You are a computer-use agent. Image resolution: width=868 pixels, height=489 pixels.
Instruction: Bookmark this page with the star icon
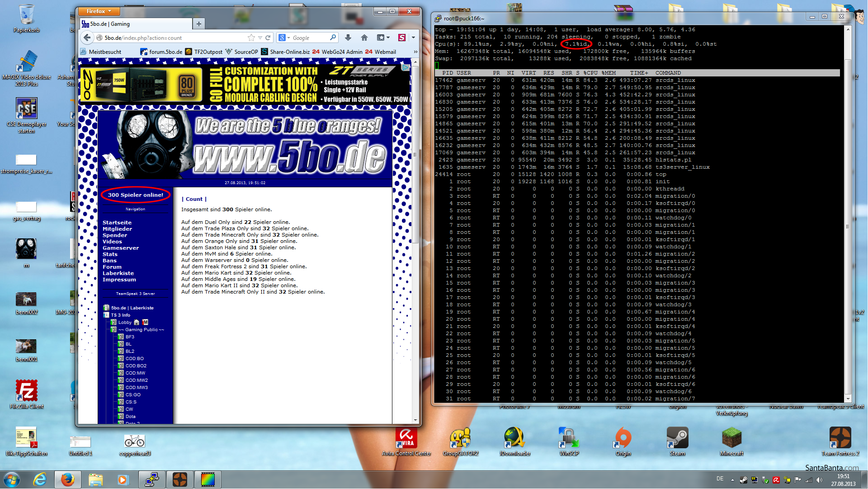[x=251, y=38]
